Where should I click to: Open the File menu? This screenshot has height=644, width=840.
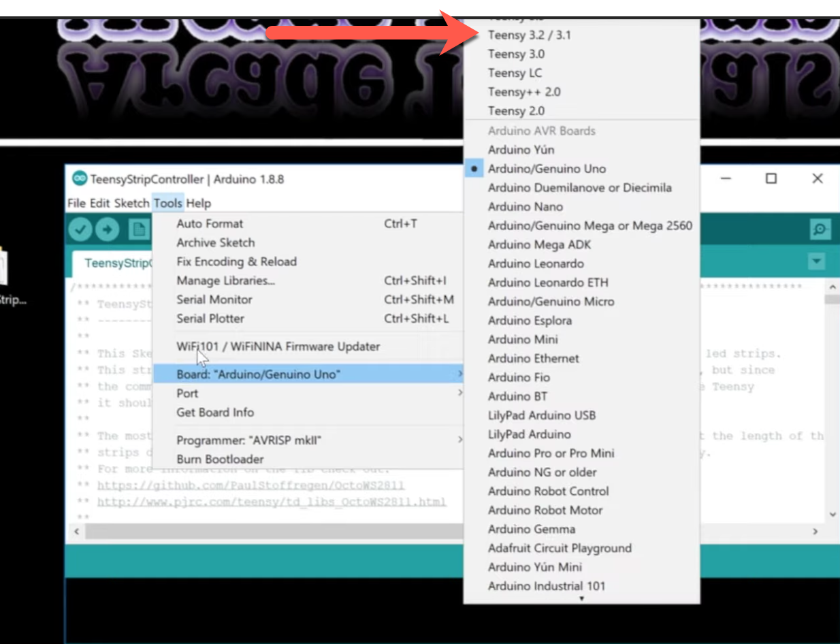tap(76, 203)
